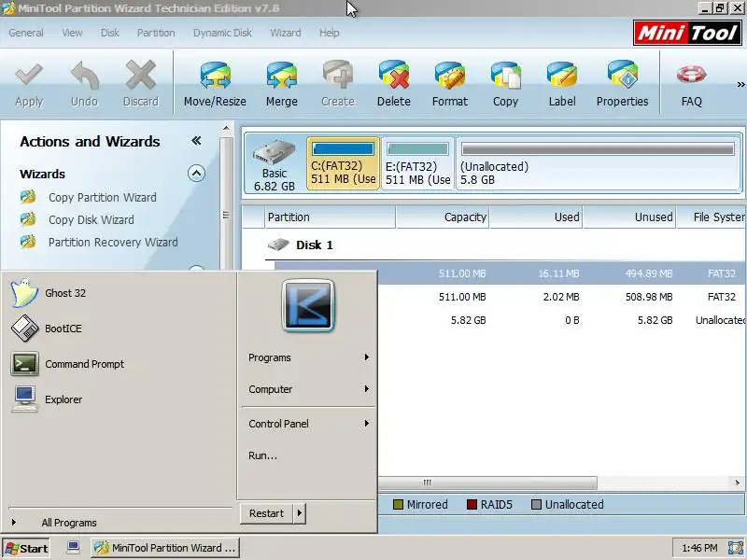Select the row with 2.02 MB used

562,297
